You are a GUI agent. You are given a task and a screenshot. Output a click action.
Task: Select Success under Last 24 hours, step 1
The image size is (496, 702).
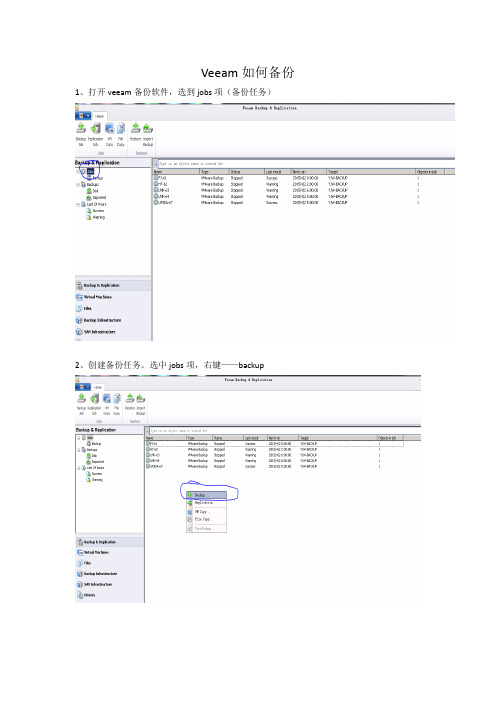95,210
